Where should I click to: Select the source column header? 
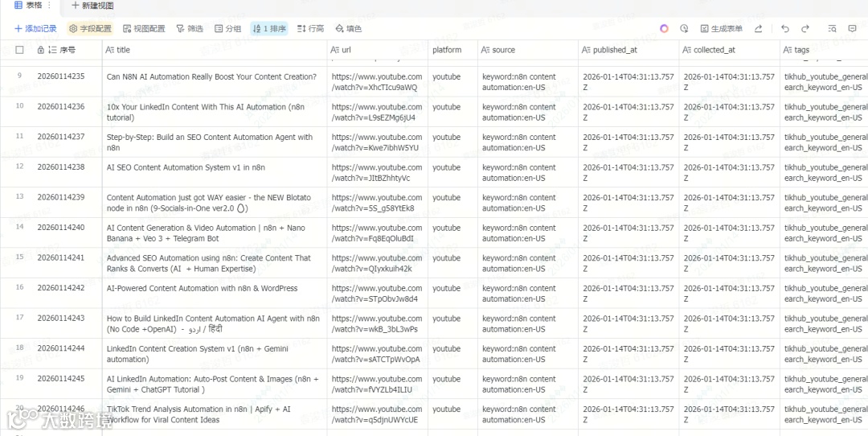click(x=528, y=50)
